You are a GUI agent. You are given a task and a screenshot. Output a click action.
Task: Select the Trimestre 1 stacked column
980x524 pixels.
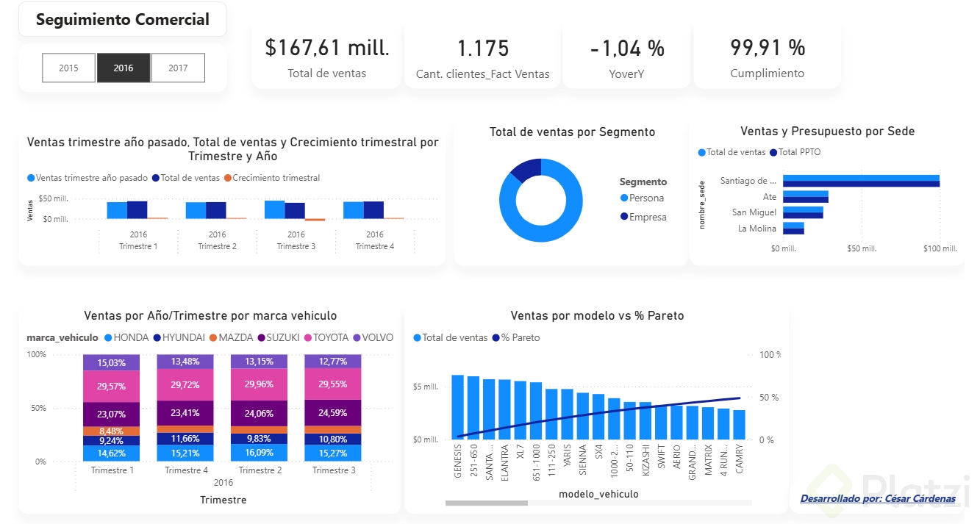pyautogui.click(x=111, y=408)
